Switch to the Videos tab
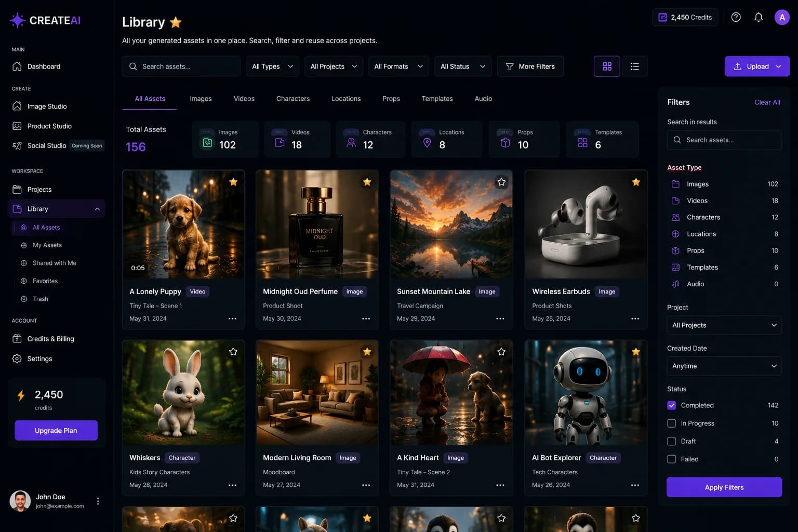798x532 pixels. click(x=244, y=99)
